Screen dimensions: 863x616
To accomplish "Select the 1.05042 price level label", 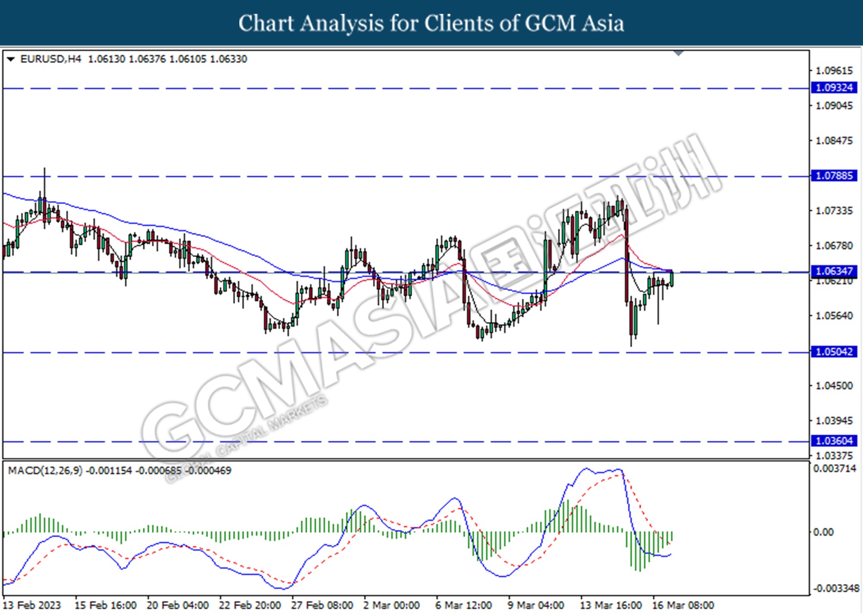I will click(834, 352).
